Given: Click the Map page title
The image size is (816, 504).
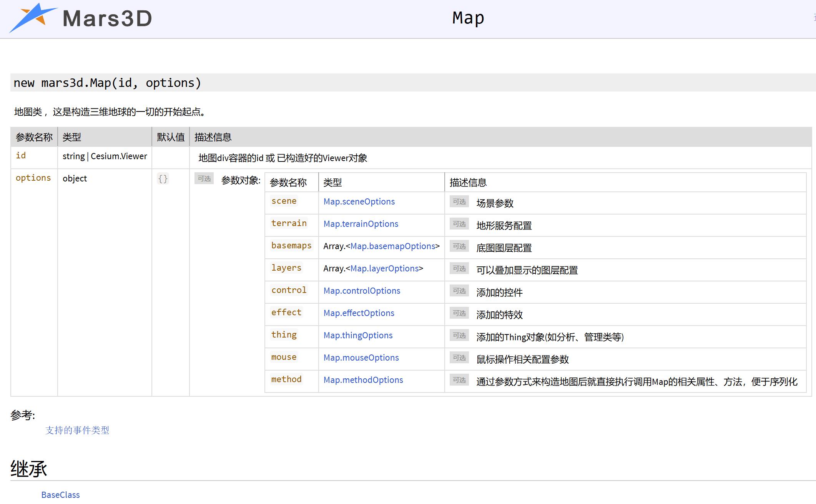Looking at the screenshot, I should [x=468, y=18].
